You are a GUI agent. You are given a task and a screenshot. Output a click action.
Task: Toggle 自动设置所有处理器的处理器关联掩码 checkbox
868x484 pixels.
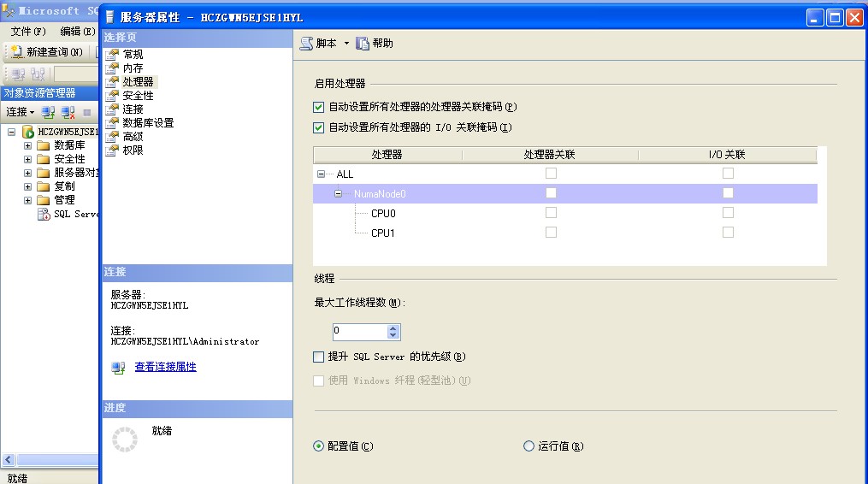click(318, 107)
